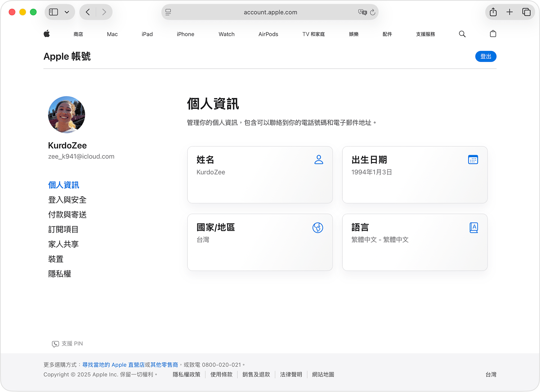
Task: Select iPhone in the Apple navigation
Action: pyautogui.click(x=185, y=34)
